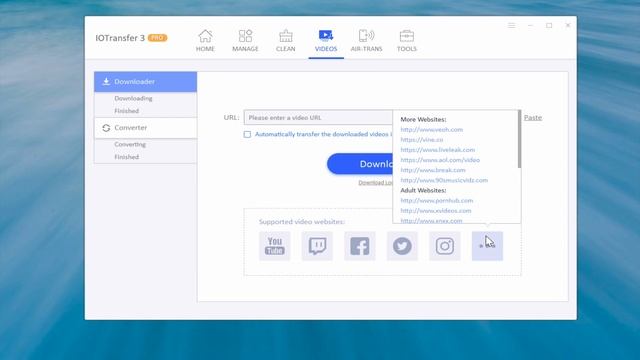Open the CLEAN tab
Viewport: 640px width, 360px height.
click(285, 41)
